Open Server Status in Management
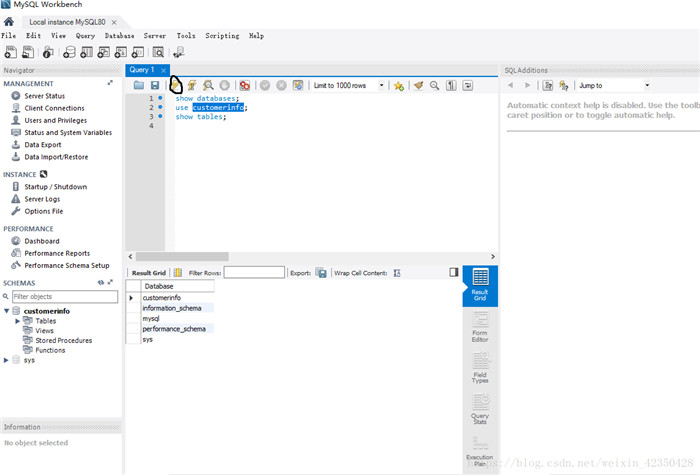The width and height of the screenshot is (700, 475). tap(46, 96)
